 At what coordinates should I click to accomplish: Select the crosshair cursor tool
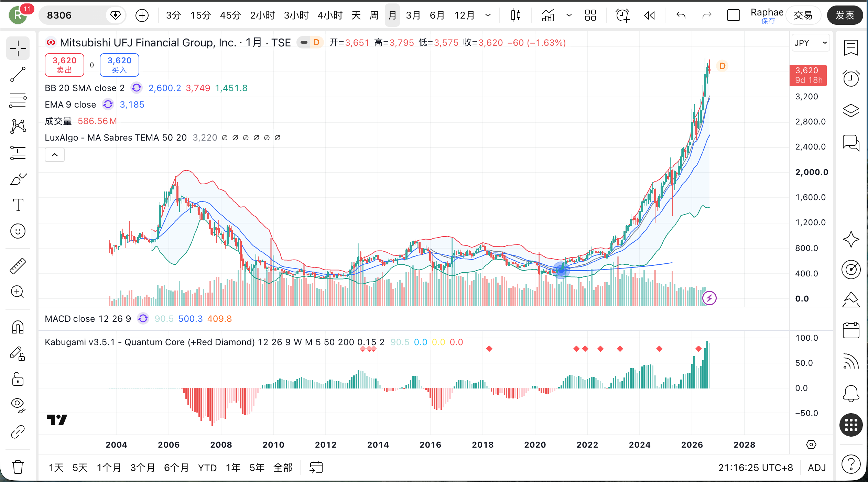coord(18,48)
